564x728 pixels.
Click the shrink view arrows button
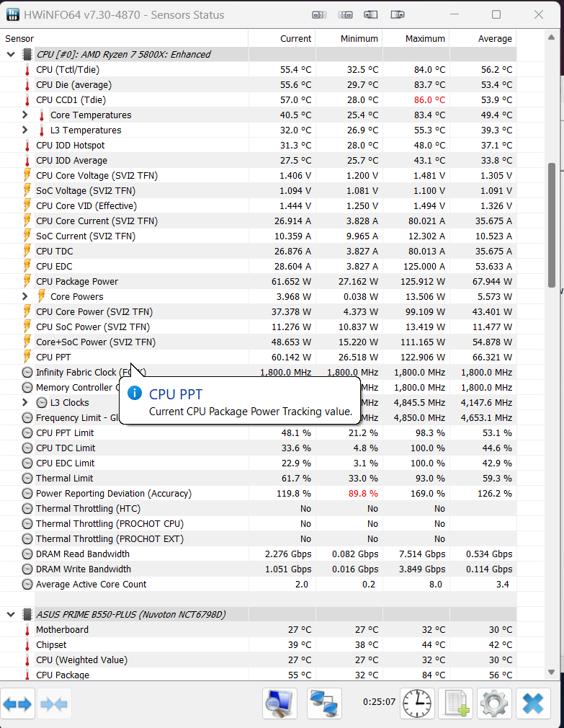[54, 704]
